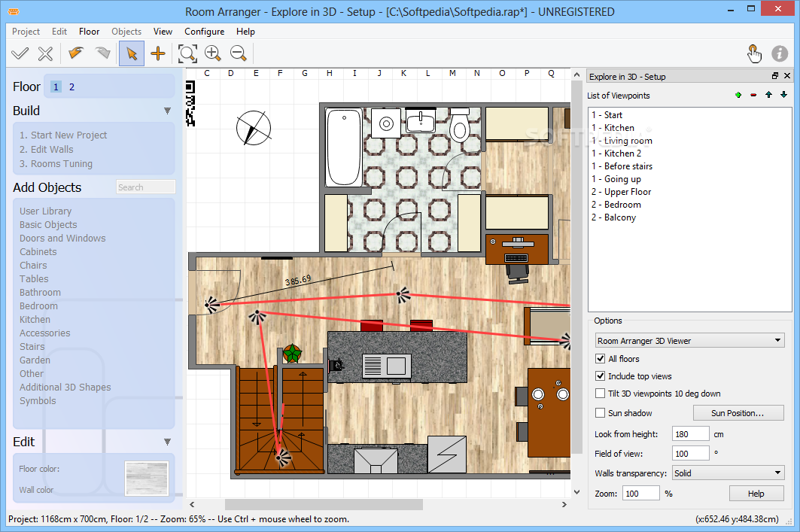This screenshot has height=532, width=800.
Task: Click the Field of view field
Action: (690, 454)
